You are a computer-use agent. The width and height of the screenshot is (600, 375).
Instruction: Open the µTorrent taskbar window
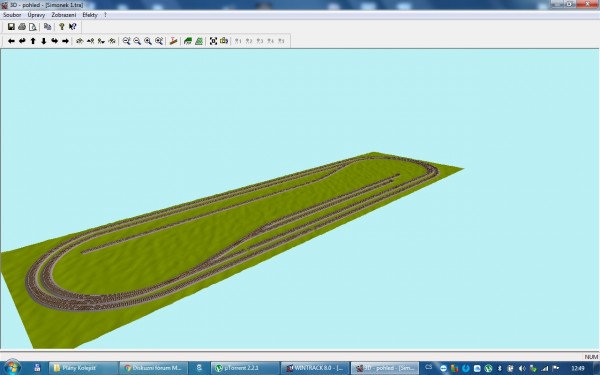(245, 368)
